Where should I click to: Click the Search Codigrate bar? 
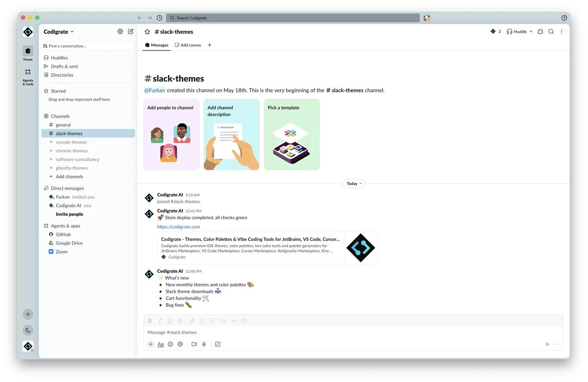293,18
